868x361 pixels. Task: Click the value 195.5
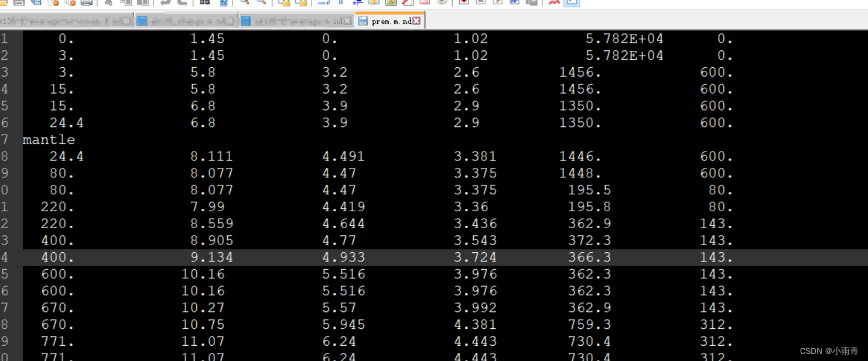589,190
